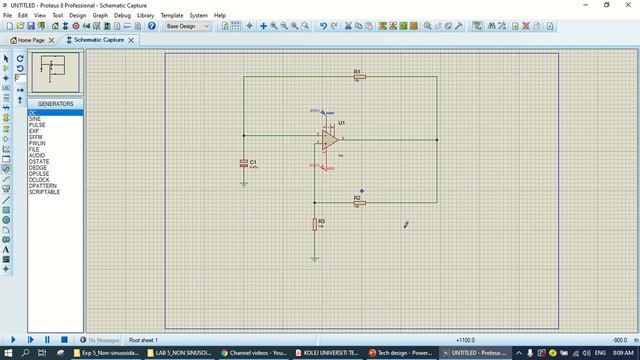
Task: Cut the selection with the scissors icon
Action: [x=348, y=26]
